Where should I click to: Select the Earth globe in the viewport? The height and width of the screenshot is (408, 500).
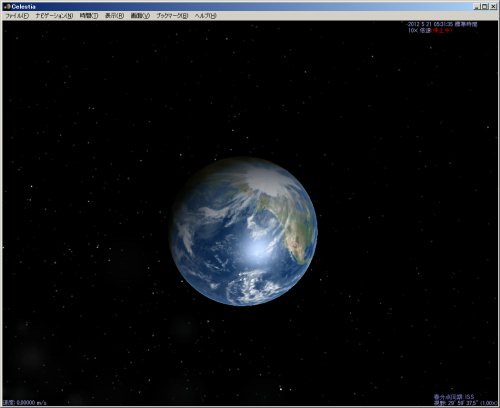(244, 231)
